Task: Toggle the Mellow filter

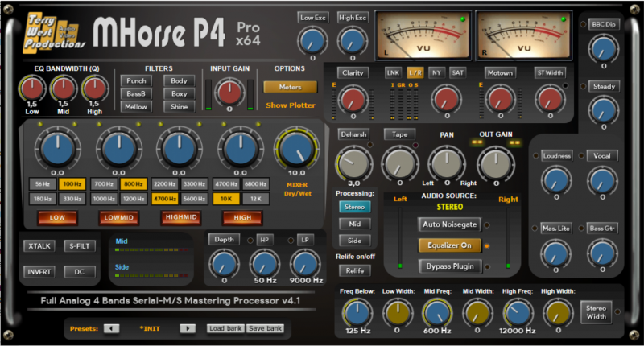Action: click(x=136, y=106)
